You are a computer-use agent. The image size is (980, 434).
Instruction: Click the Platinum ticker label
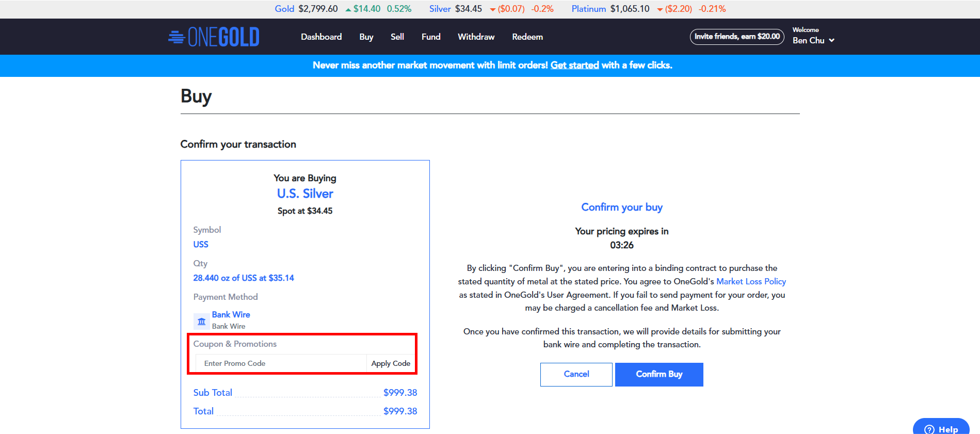pyautogui.click(x=588, y=9)
